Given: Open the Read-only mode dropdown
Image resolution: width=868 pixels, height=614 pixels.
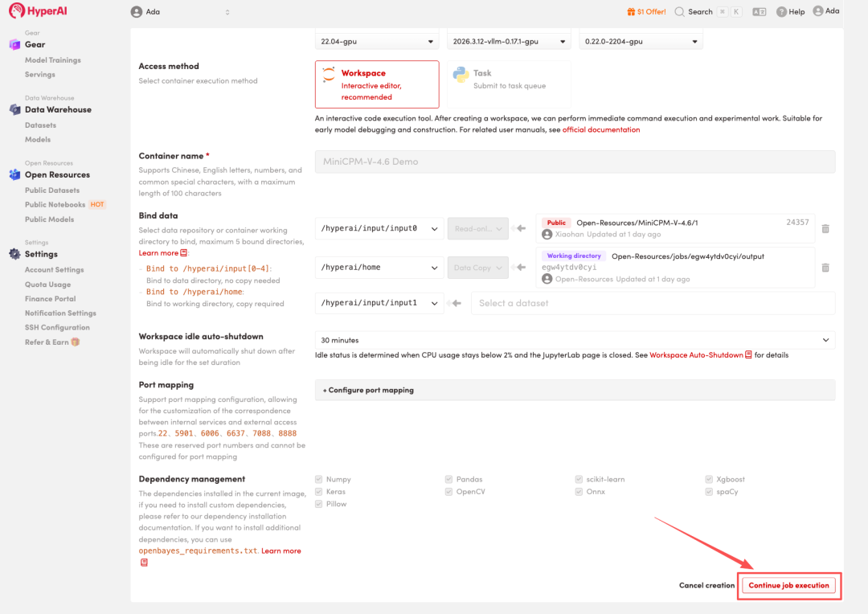Looking at the screenshot, I should (478, 229).
